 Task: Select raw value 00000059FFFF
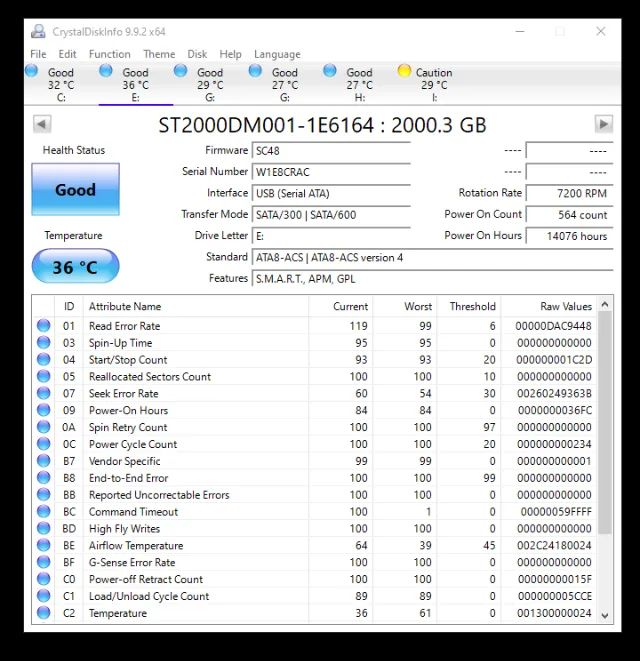pos(556,511)
